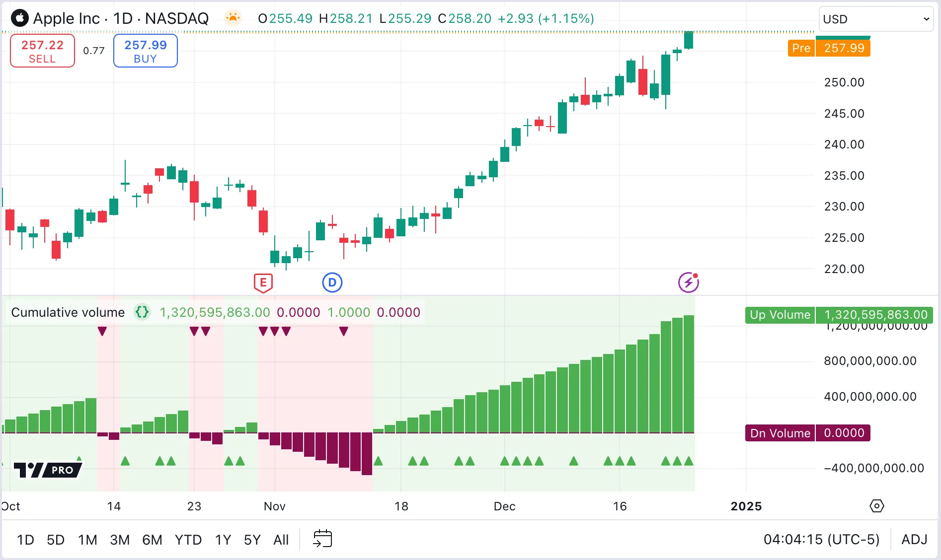The width and height of the screenshot is (941, 560).
Task: Open the earnings E marker
Action: pos(263,283)
